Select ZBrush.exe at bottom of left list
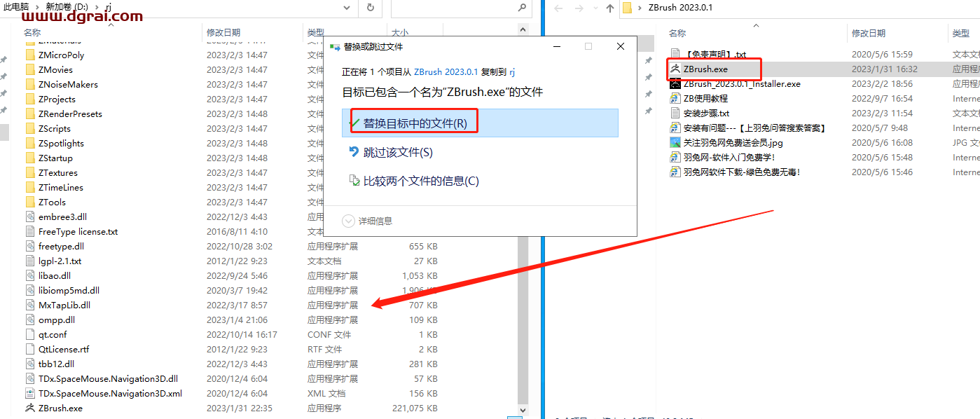Screen dimensions: 980x419 [x=60, y=408]
